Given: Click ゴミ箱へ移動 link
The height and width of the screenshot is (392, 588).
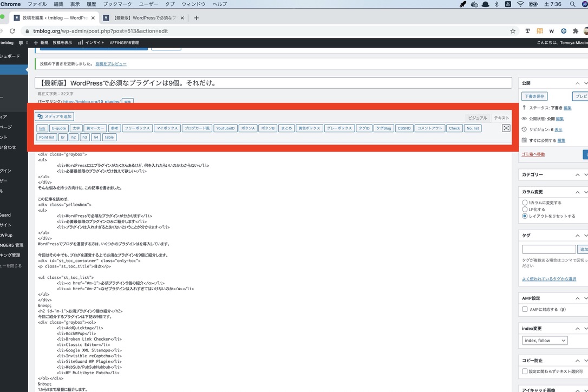Looking at the screenshot, I should point(533,154).
